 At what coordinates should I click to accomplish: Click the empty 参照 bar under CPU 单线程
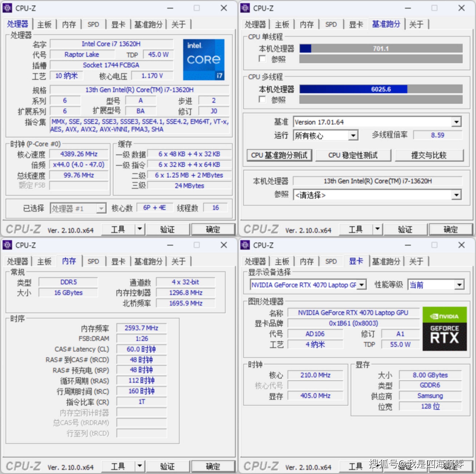pos(381,59)
